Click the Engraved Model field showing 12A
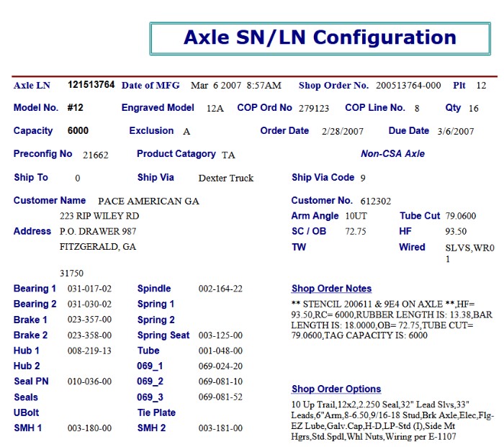 tap(215, 109)
